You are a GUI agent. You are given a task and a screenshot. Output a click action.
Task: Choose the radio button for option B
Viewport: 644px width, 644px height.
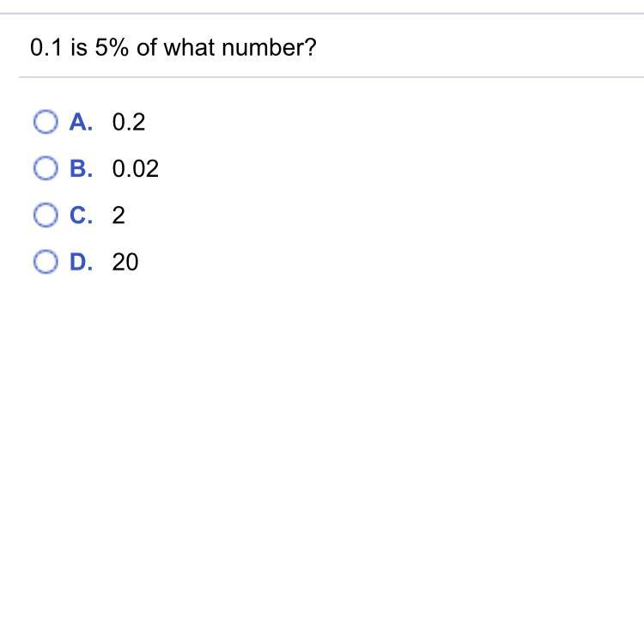coord(46,169)
